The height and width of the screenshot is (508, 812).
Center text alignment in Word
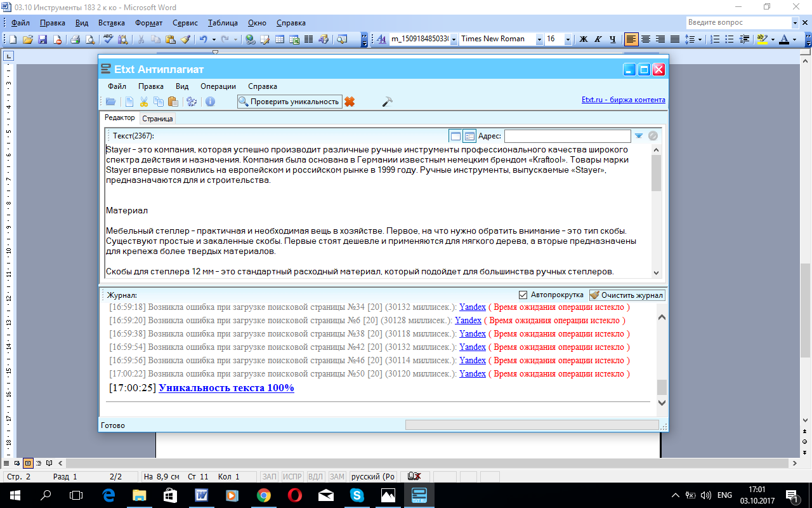(x=646, y=39)
